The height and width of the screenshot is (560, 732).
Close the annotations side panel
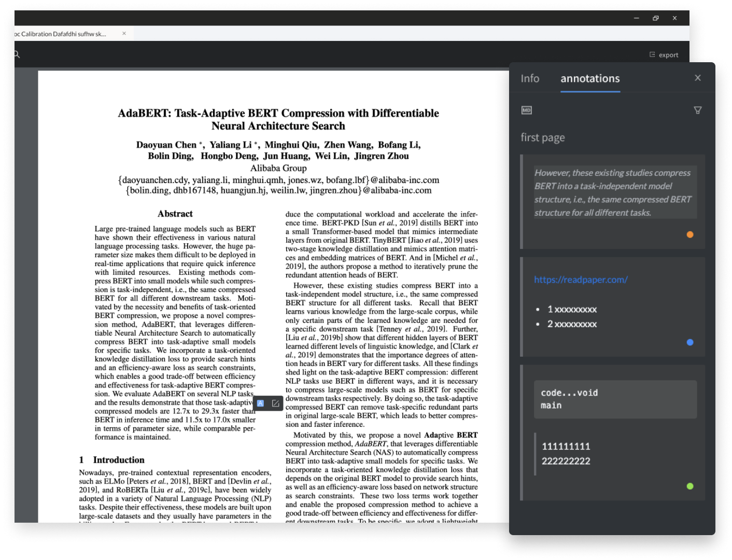pos(698,78)
